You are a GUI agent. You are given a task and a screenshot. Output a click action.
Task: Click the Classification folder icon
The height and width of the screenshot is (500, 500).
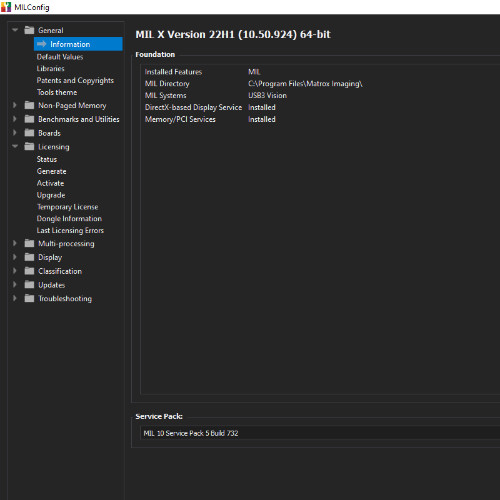click(29, 271)
